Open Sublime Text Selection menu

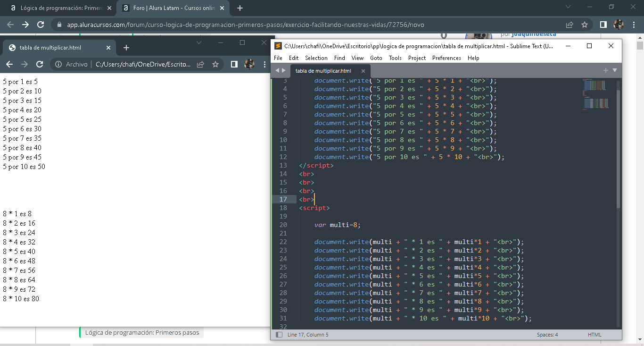point(316,58)
